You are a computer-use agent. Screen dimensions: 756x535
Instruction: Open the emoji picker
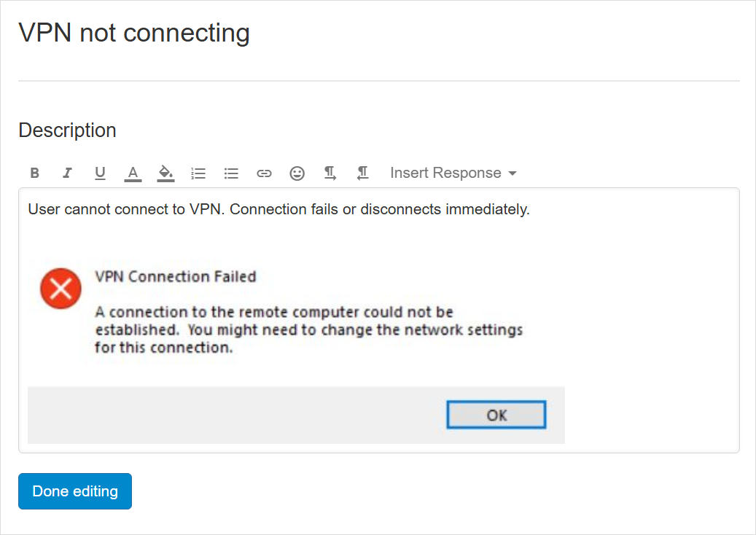coord(297,173)
